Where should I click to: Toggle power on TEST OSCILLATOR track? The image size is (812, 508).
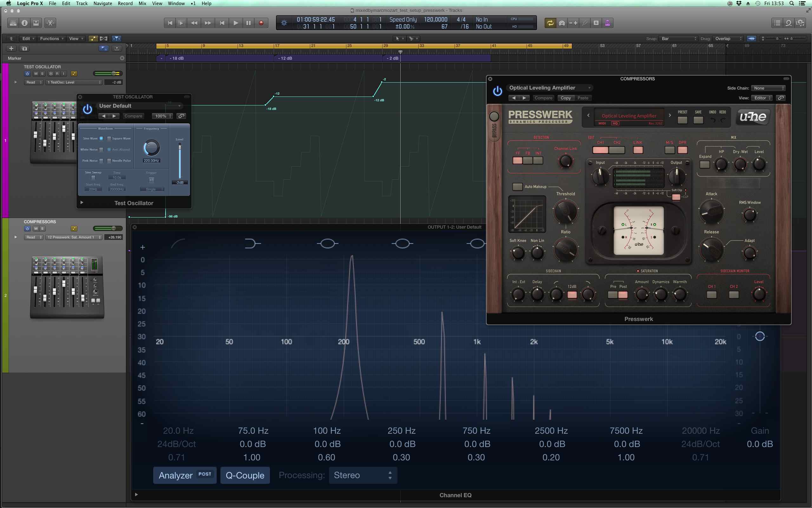(28, 74)
